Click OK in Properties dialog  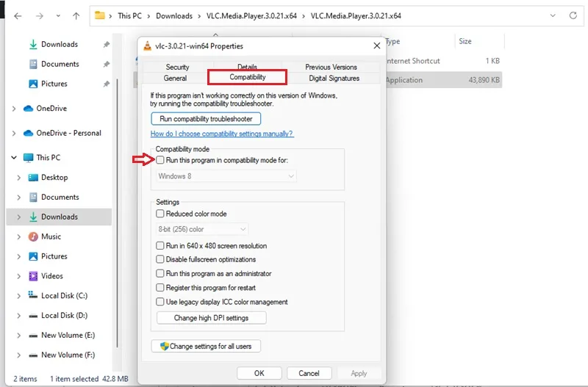click(x=259, y=373)
